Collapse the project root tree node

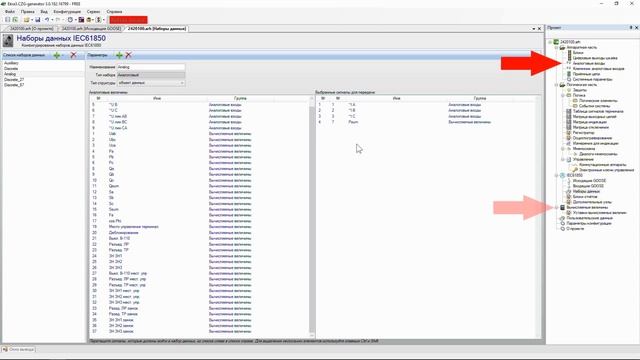tap(550, 42)
